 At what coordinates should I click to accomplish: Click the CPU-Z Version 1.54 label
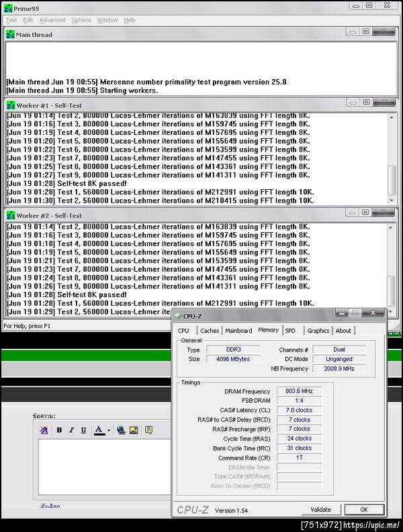231,511
